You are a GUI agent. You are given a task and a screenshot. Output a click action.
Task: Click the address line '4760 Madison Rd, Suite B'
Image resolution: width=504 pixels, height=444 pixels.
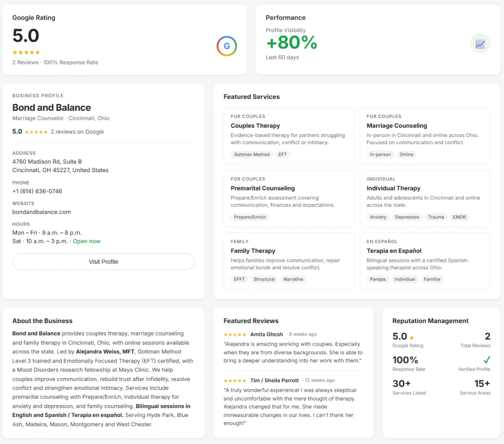tap(47, 162)
